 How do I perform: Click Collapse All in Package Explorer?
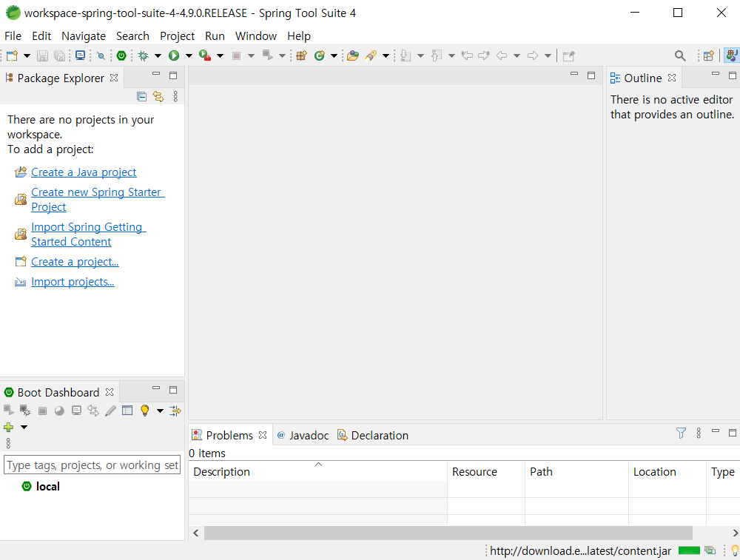[141, 97]
